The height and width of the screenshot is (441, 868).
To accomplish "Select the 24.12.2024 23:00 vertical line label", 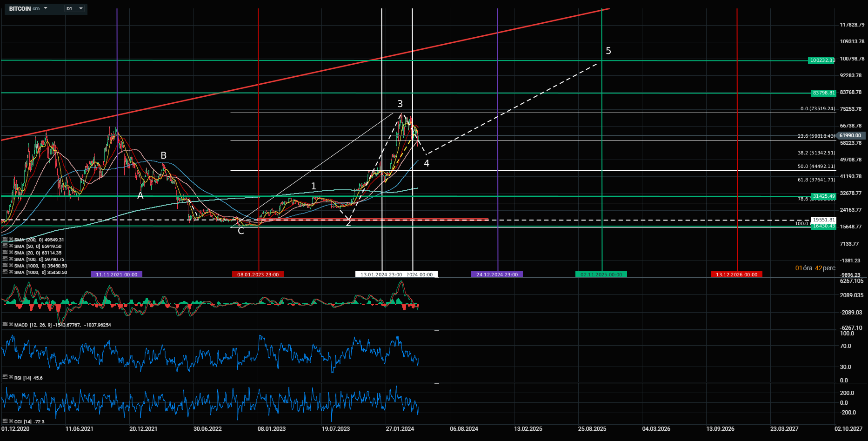I will click(x=497, y=274).
